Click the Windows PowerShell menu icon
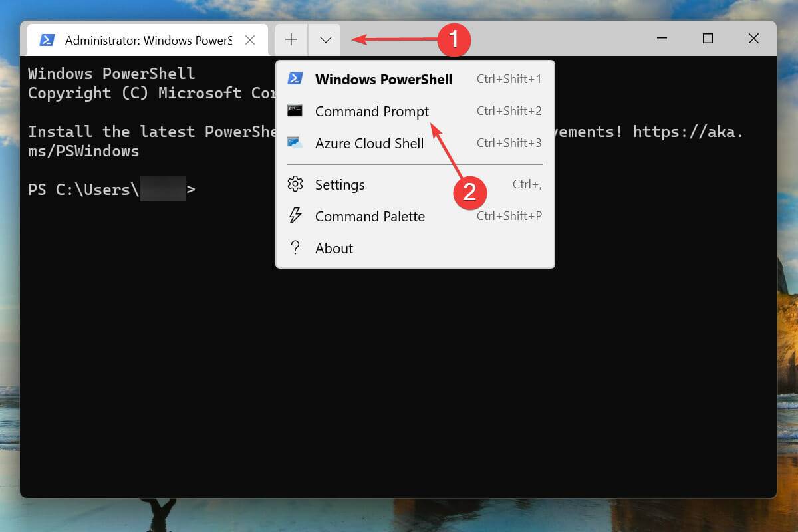Image resolution: width=798 pixels, height=532 pixels. pyautogui.click(x=295, y=78)
